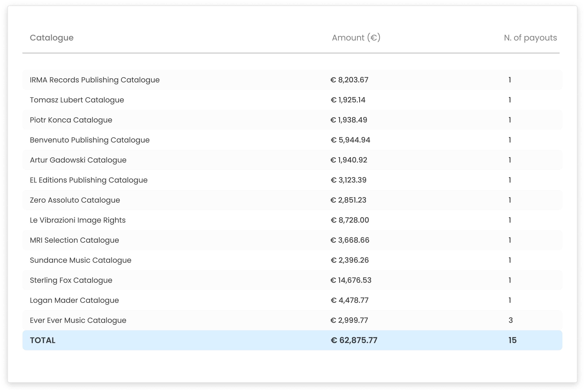Image resolution: width=585 pixels, height=392 pixels.
Task: Click total payouts count 15
Action: (512, 340)
